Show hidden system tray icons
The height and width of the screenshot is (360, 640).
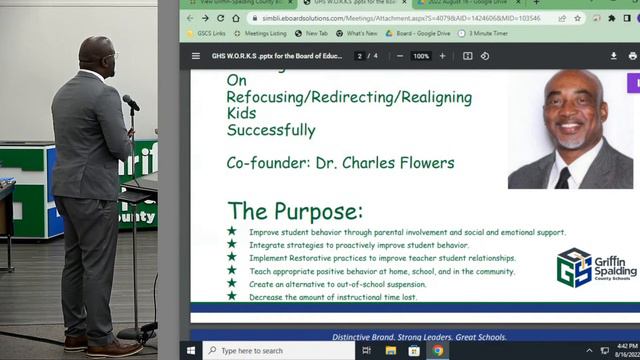[589, 351]
